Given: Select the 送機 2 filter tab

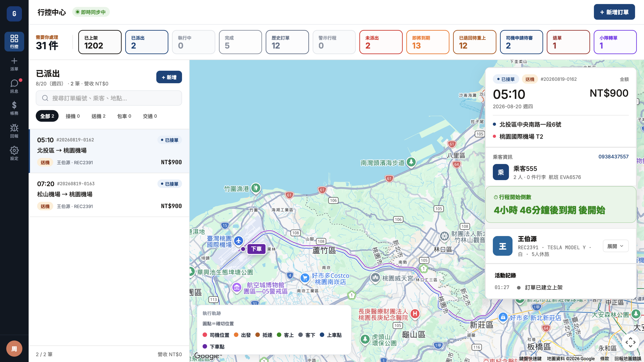Looking at the screenshot, I should [98, 116].
